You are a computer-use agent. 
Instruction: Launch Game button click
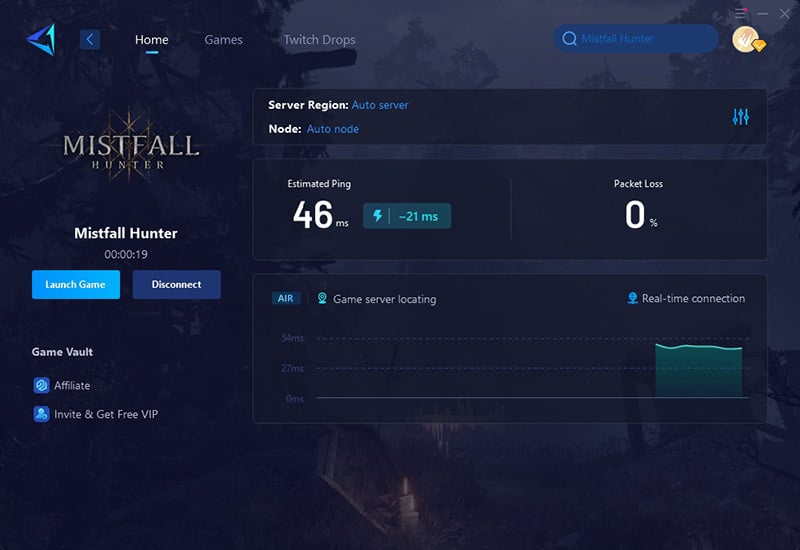76,284
